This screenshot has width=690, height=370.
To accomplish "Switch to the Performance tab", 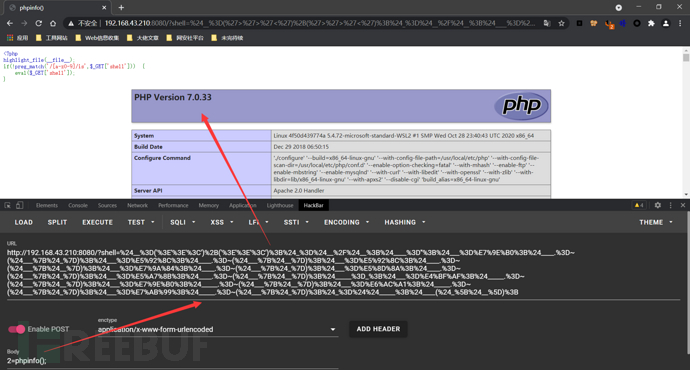I will point(173,205).
